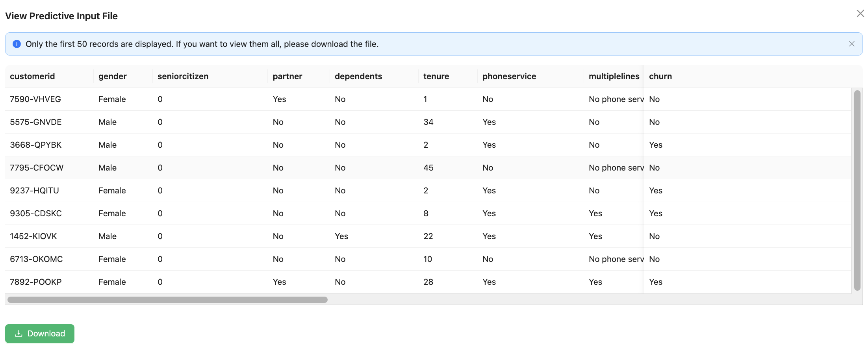
Task: Click the pinned churn column header
Action: [660, 76]
